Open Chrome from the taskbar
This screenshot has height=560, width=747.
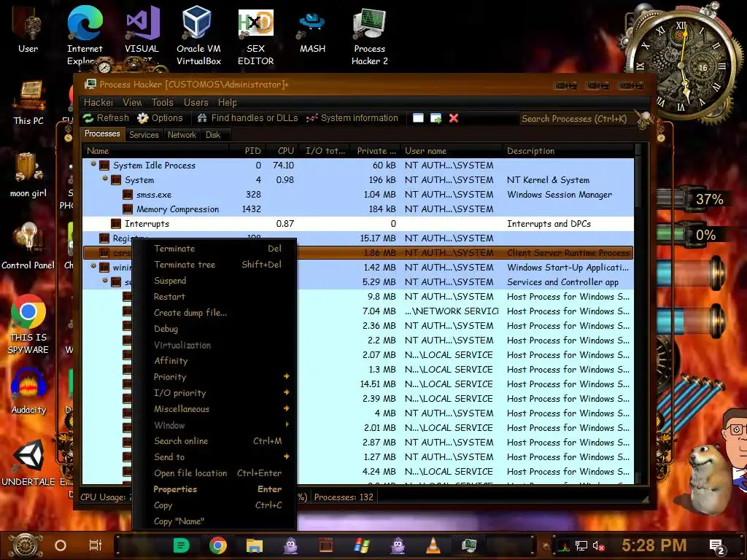tap(217, 545)
